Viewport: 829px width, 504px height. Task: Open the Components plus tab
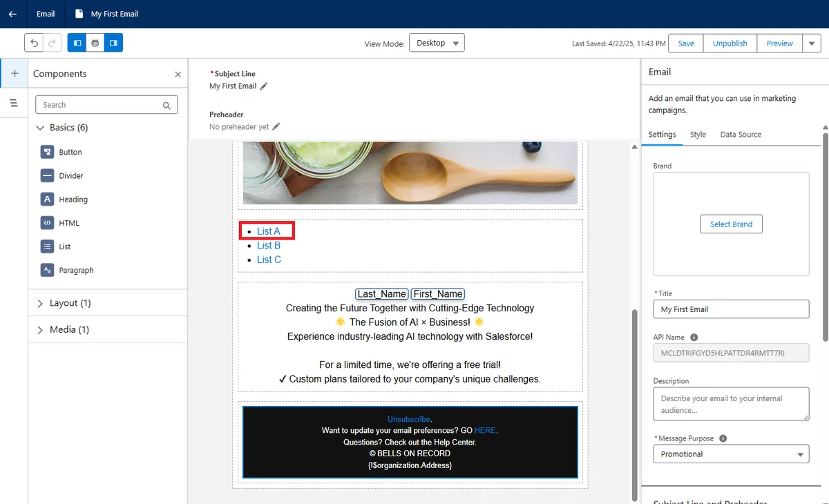(x=14, y=74)
